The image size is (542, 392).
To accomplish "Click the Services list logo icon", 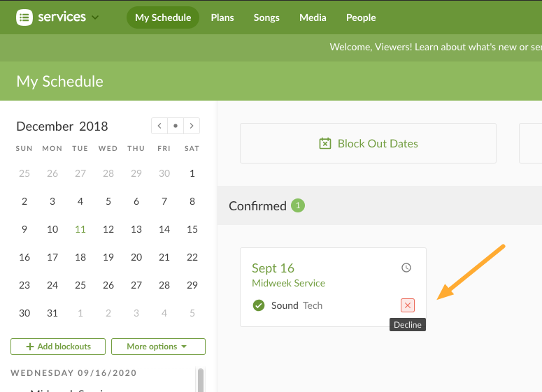I will tap(24, 17).
